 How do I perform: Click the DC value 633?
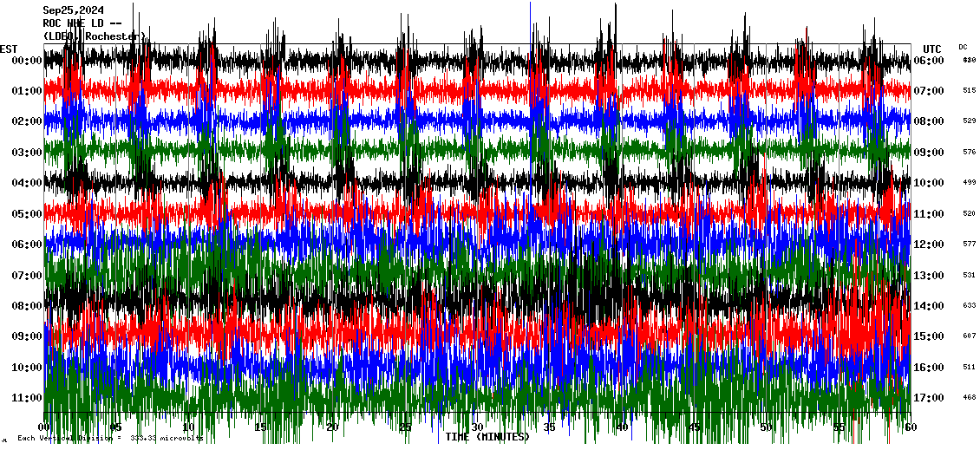[x=969, y=306]
